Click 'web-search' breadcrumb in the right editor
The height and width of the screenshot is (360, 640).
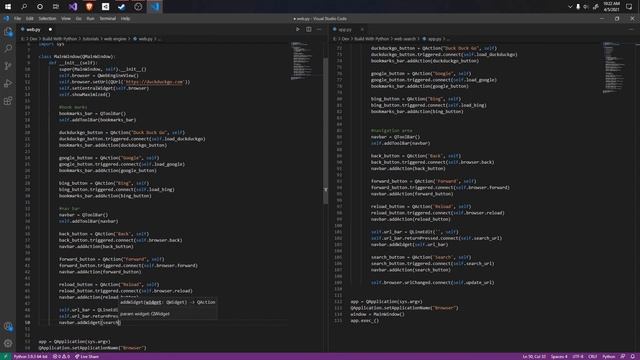(405, 39)
